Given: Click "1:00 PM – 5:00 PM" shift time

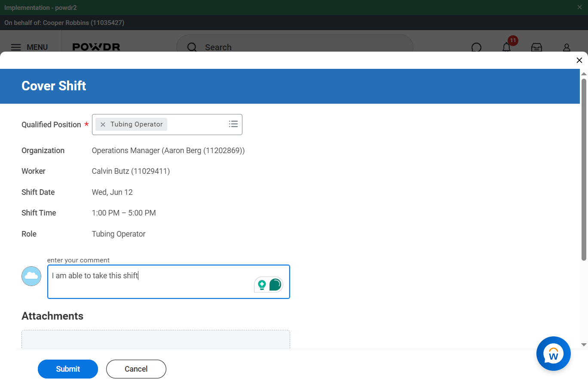Looking at the screenshot, I should 124,213.
